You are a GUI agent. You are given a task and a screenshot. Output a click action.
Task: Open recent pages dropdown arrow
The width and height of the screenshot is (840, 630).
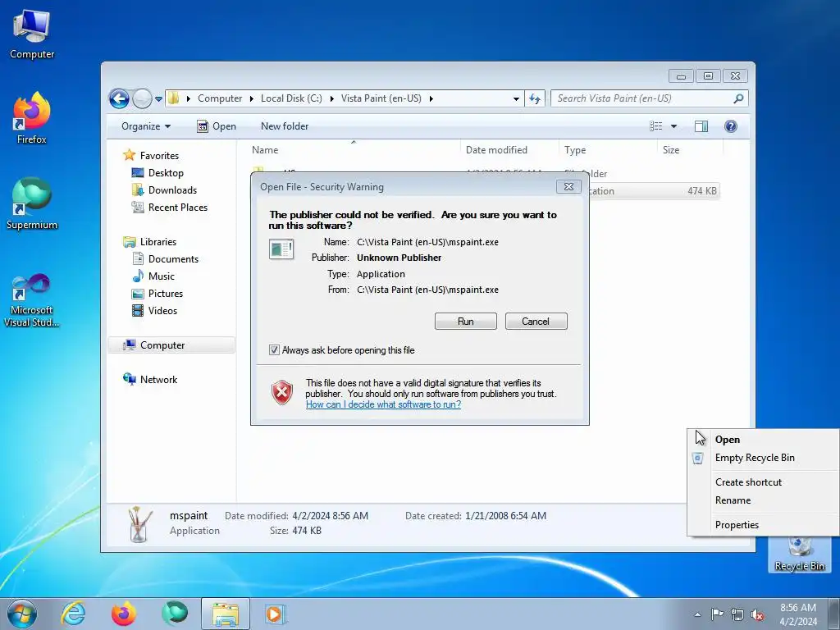coord(158,99)
